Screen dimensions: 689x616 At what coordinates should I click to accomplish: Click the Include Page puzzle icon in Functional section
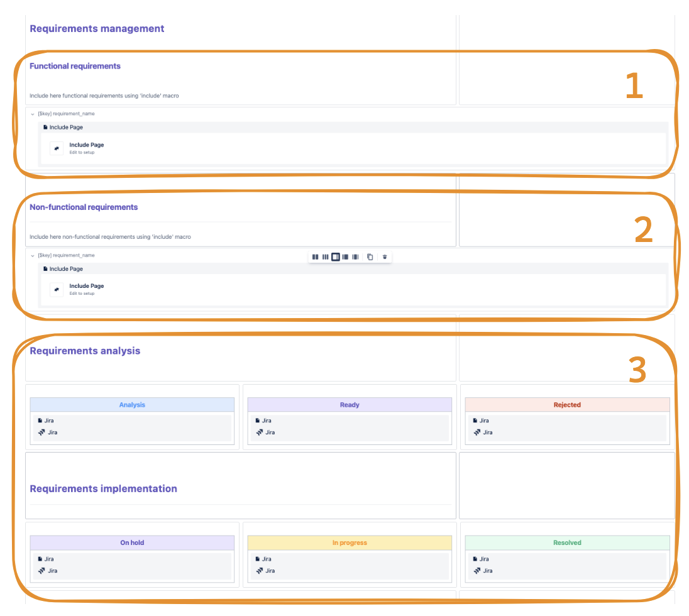(57, 148)
